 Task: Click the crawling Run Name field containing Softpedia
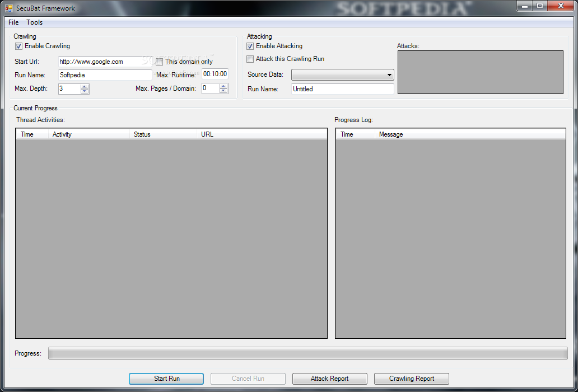pyautogui.click(x=104, y=75)
